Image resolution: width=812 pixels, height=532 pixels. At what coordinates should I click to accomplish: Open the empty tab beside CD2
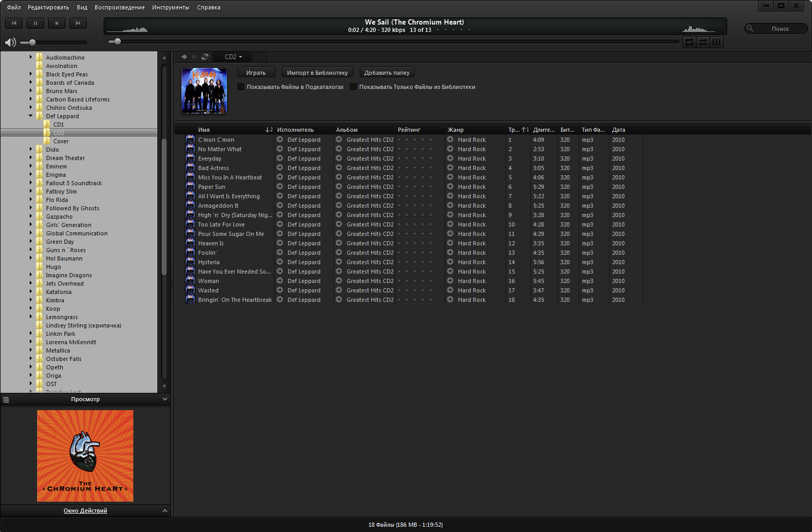point(259,57)
